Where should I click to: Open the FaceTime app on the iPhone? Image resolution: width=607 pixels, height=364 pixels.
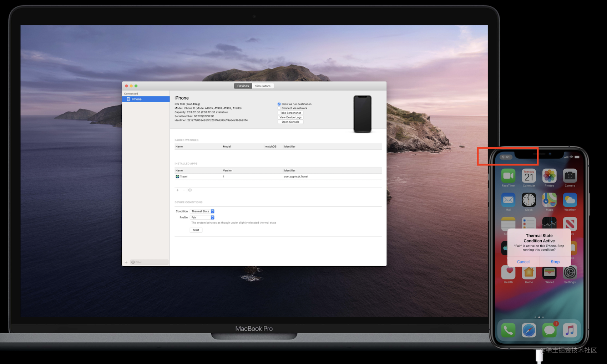508,176
